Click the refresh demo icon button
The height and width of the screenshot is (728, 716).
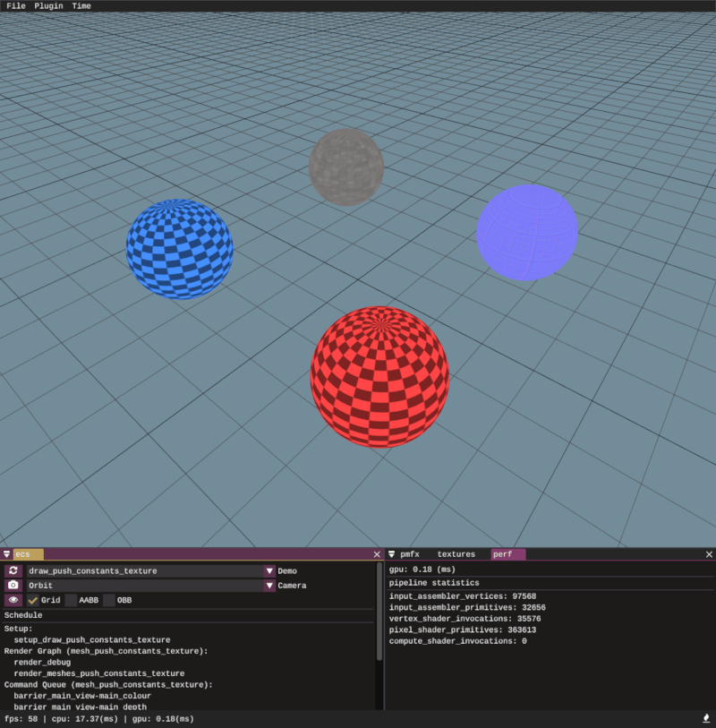pos(13,570)
